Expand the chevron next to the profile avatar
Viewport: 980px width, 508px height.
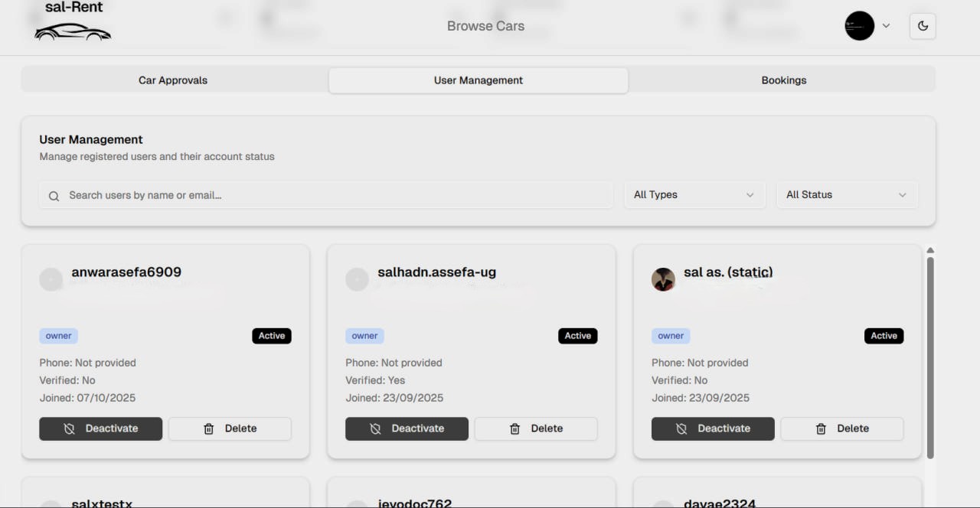coord(886,25)
